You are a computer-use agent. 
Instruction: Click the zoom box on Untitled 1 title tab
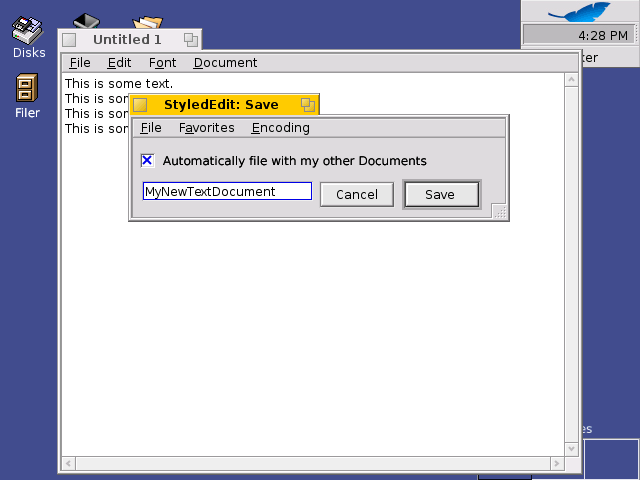pyautogui.click(x=191, y=40)
